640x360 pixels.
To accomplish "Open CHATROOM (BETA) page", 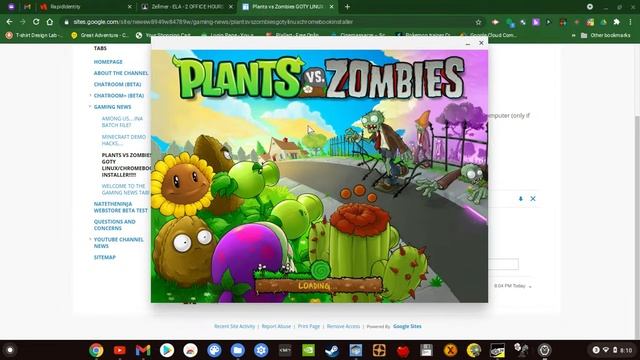I will (118, 84).
